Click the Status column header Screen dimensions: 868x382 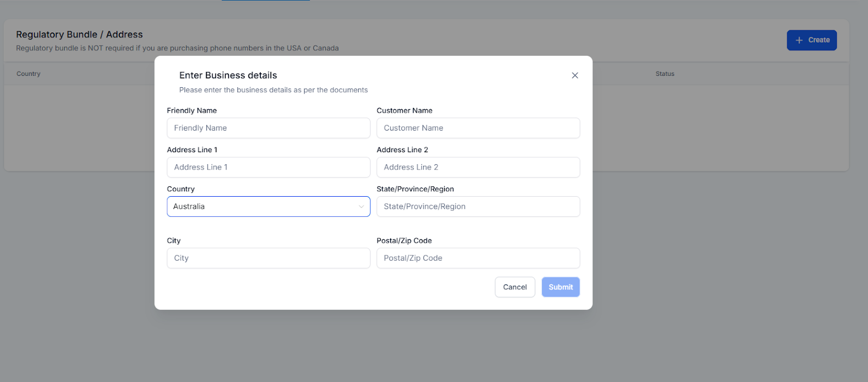coord(665,74)
